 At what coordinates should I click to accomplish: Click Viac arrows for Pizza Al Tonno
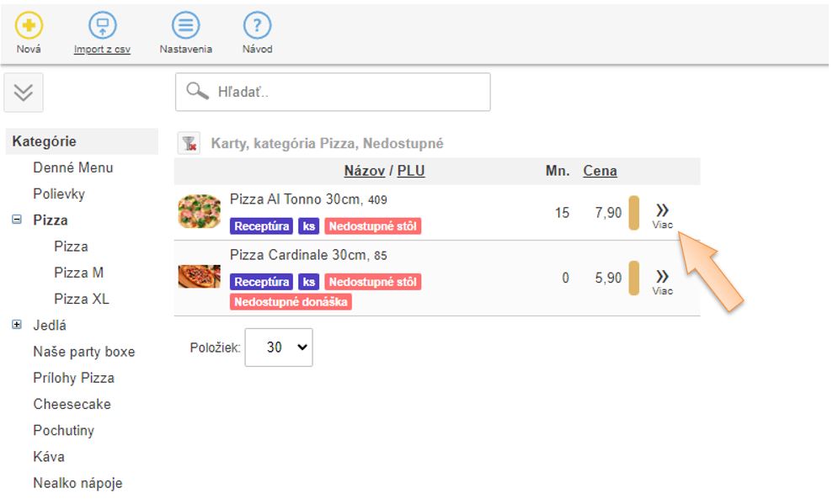[x=662, y=213]
